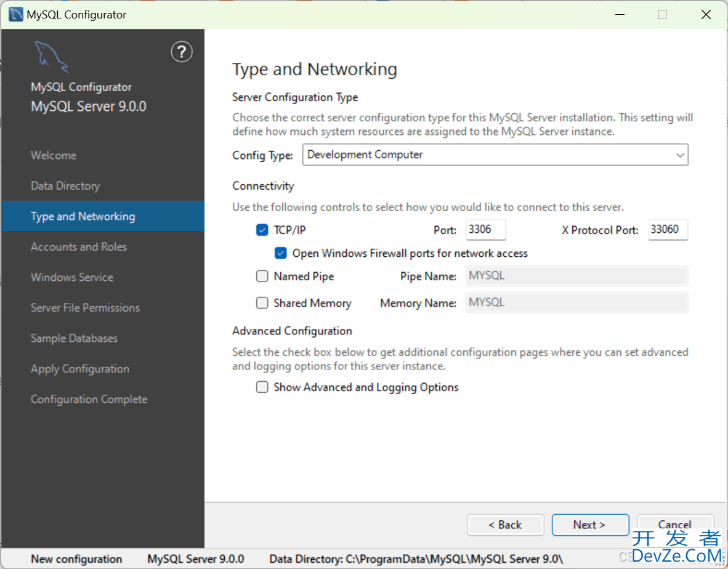This screenshot has width=728, height=569.
Task: Open the Config Type dropdown
Action: (495, 155)
